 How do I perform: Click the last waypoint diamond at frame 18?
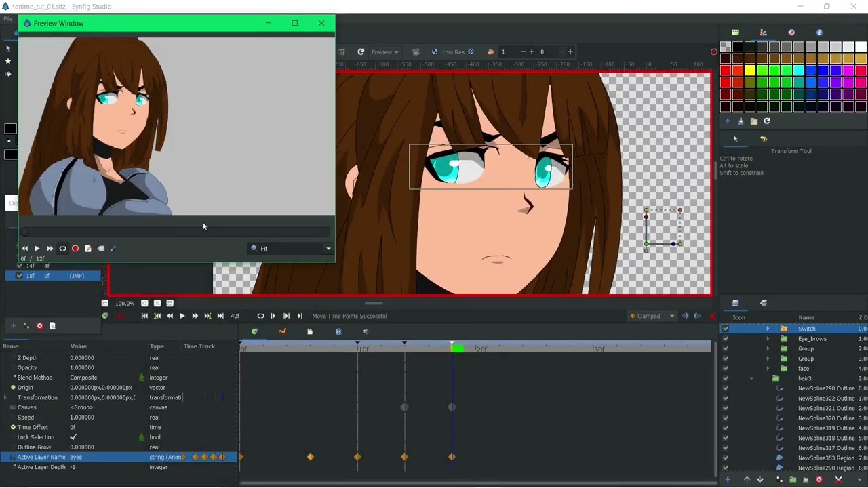pos(452,457)
